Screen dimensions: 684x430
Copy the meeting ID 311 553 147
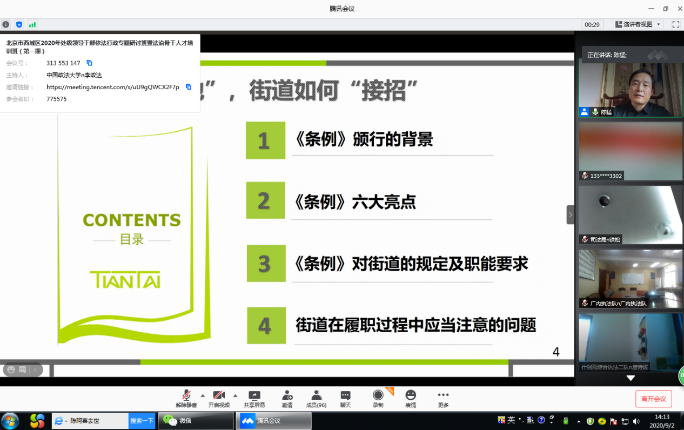(89, 63)
